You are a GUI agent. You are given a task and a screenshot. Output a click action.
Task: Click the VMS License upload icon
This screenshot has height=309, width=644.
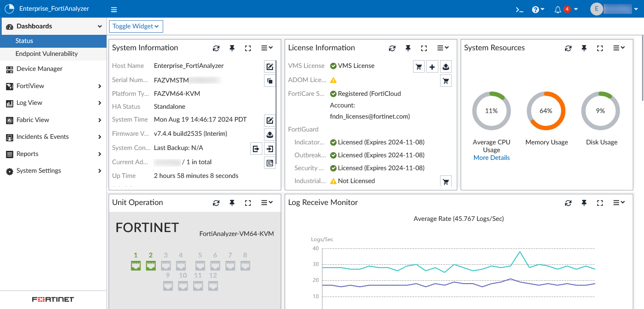click(446, 67)
